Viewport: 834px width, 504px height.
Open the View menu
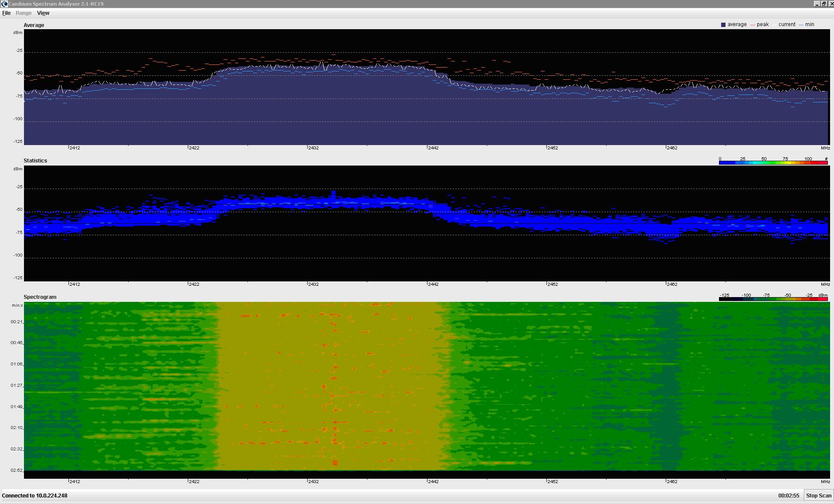(43, 13)
